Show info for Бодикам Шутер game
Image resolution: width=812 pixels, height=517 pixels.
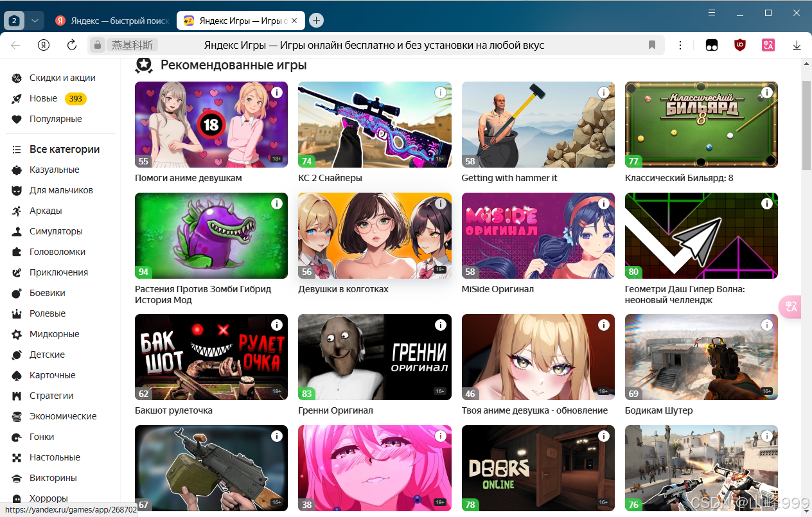pos(767,325)
